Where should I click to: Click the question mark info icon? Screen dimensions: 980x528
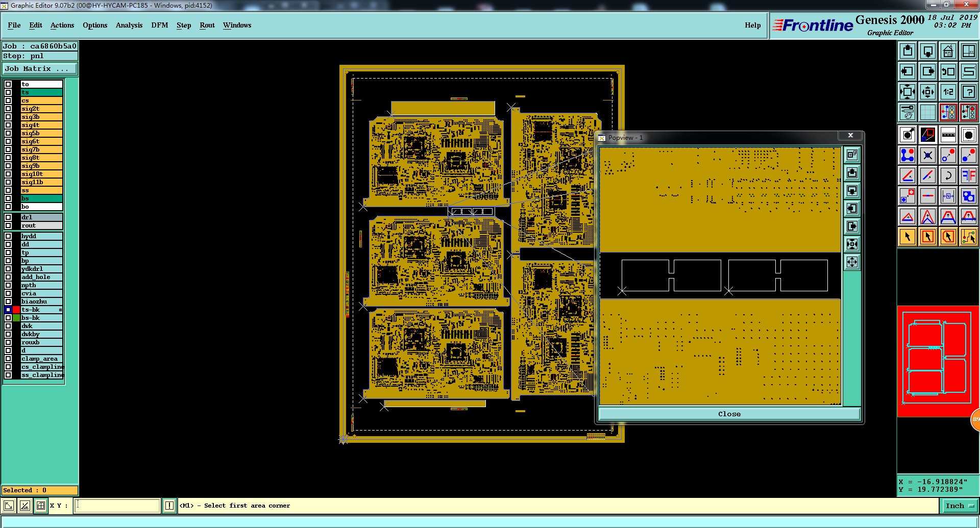click(x=969, y=92)
